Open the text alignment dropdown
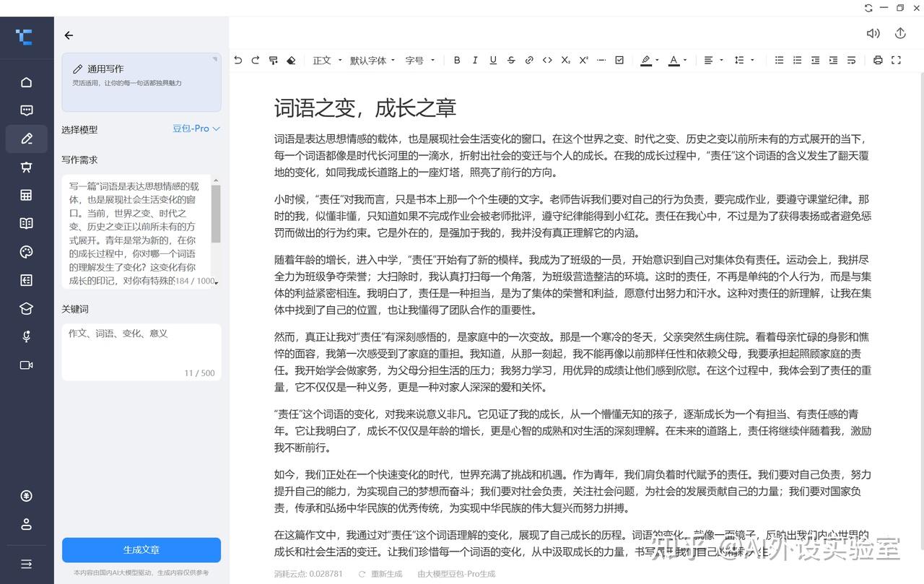Screen dimensions: 924x584 [x=713, y=61]
